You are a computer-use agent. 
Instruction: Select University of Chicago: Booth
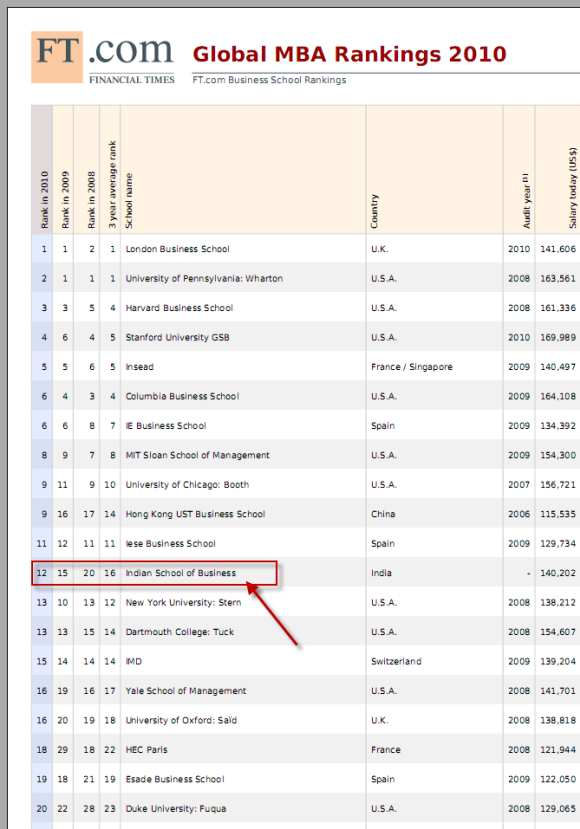[187, 485]
